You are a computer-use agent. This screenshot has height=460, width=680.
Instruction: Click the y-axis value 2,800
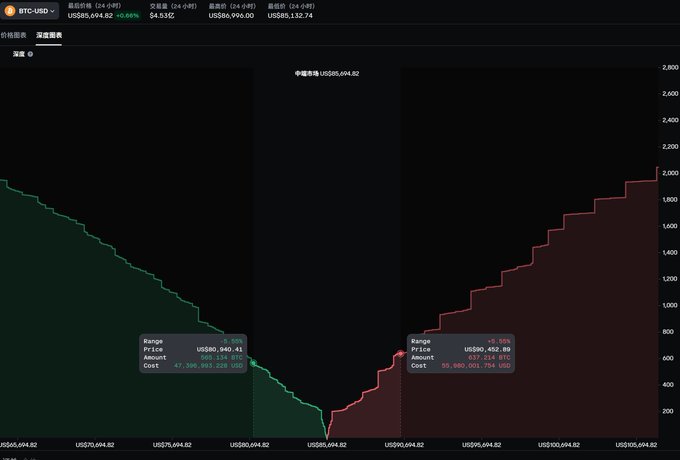670,68
